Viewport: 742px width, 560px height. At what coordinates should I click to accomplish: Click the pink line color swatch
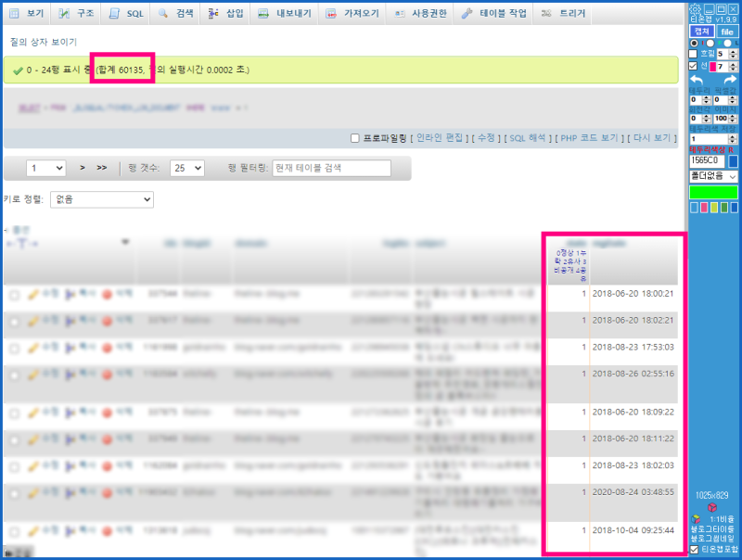[712, 67]
